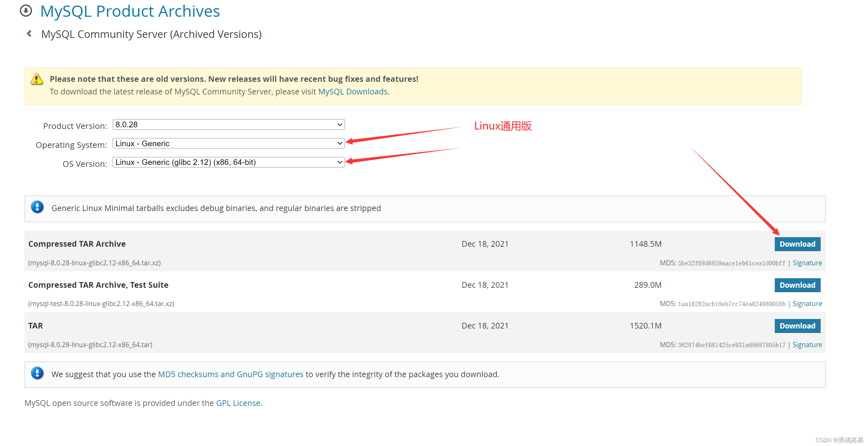This screenshot has height=446, width=868.
Task: Click the Signature link for the TAR package
Action: pyautogui.click(x=807, y=345)
